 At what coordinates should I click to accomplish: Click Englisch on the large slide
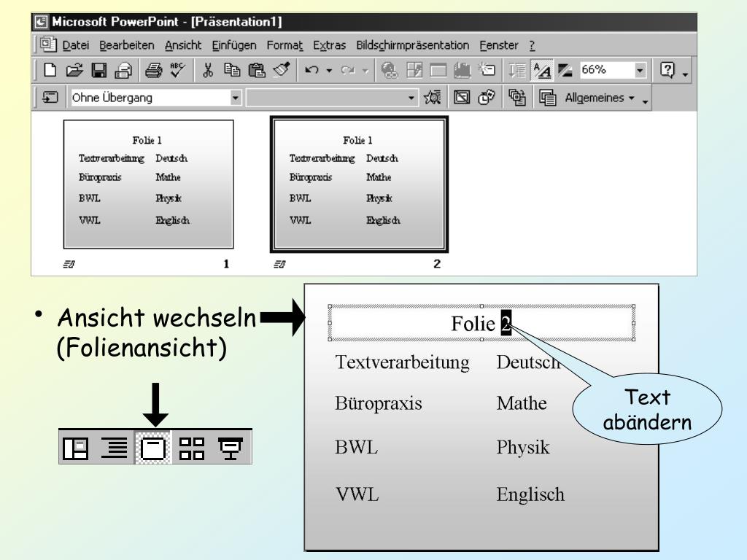(531, 495)
